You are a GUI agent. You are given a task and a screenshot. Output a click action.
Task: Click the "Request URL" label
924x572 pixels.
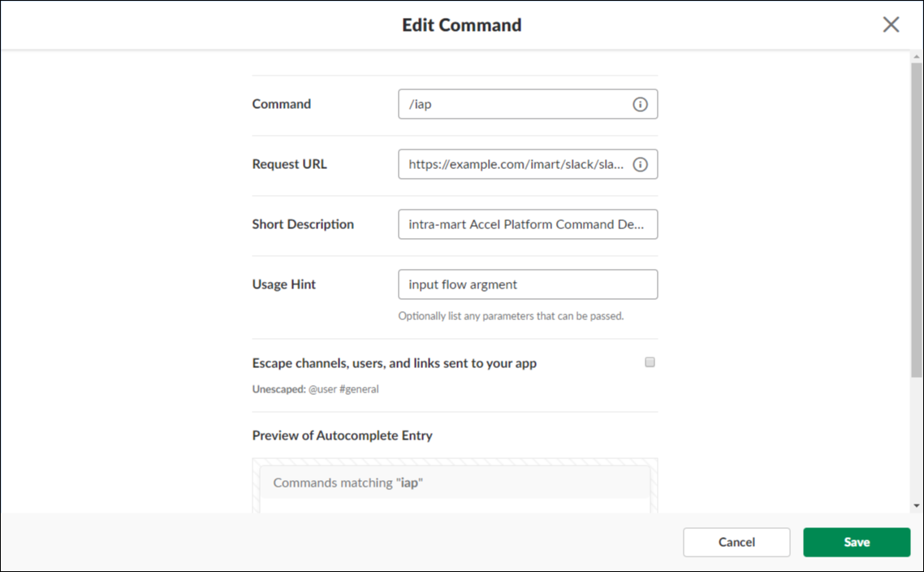tap(290, 164)
